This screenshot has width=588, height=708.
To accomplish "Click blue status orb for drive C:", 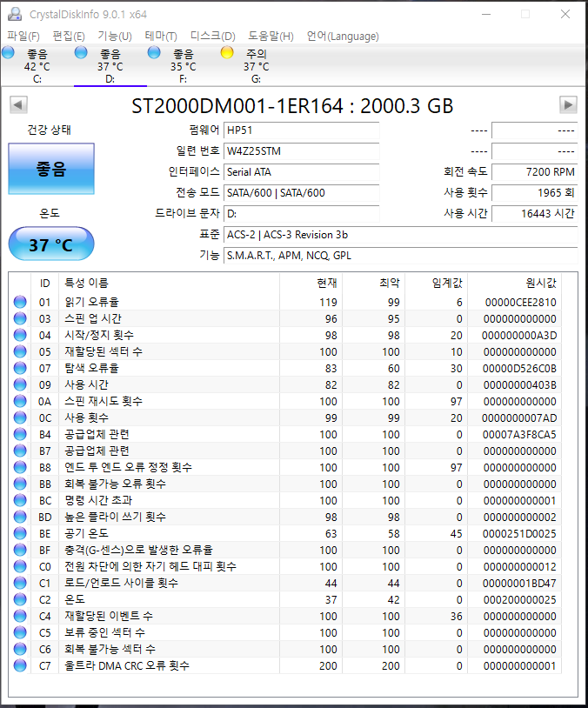I will pos(8,53).
